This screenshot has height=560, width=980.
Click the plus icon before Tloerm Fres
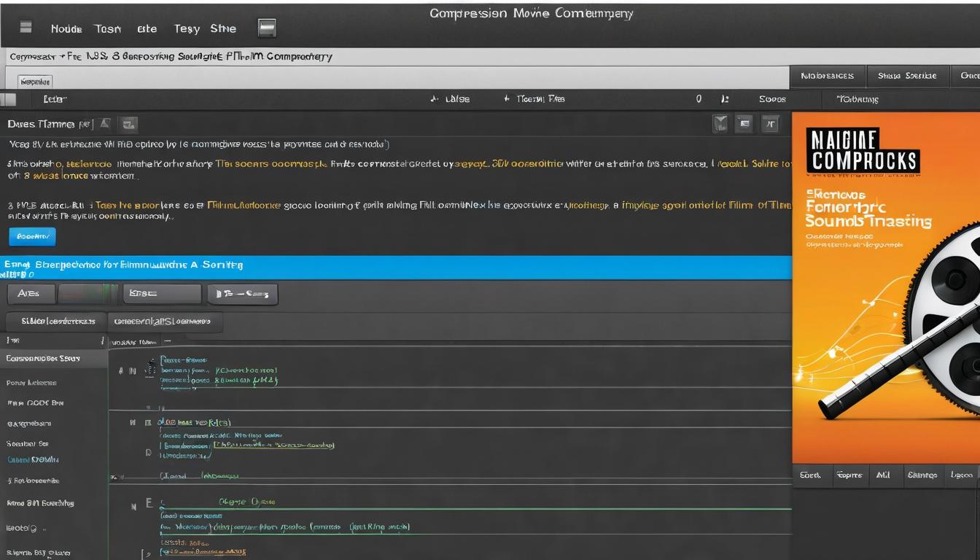click(x=506, y=98)
